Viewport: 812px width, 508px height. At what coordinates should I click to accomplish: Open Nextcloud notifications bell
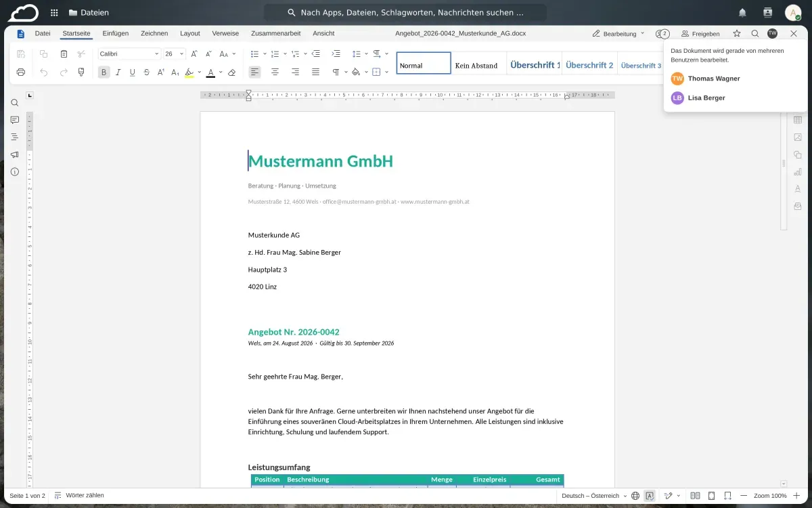click(x=742, y=12)
